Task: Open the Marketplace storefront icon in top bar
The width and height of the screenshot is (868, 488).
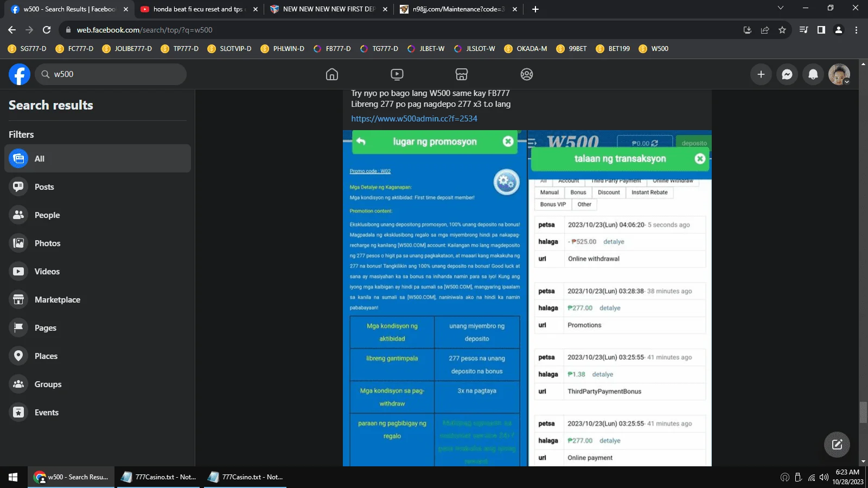Action: (x=462, y=74)
